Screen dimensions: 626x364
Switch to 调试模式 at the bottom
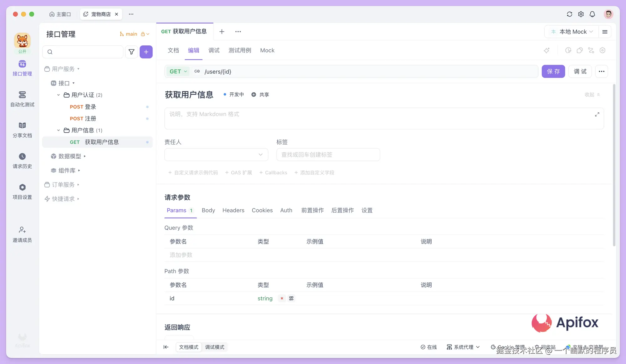coord(215,347)
